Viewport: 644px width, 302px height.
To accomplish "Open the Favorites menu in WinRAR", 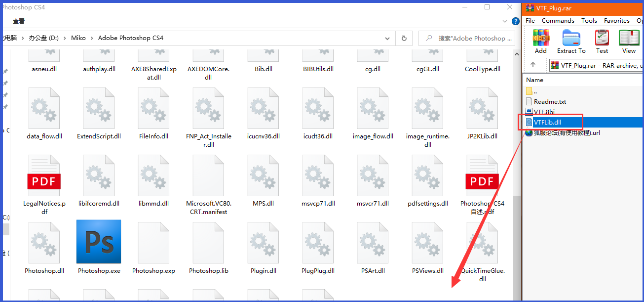I will pos(616,21).
